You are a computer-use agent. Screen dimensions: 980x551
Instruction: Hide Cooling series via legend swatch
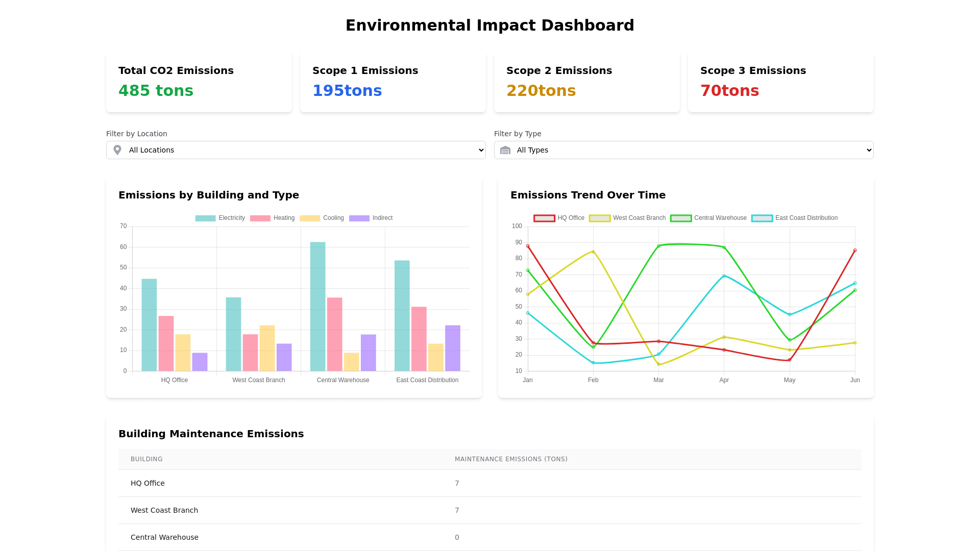coord(310,218)
